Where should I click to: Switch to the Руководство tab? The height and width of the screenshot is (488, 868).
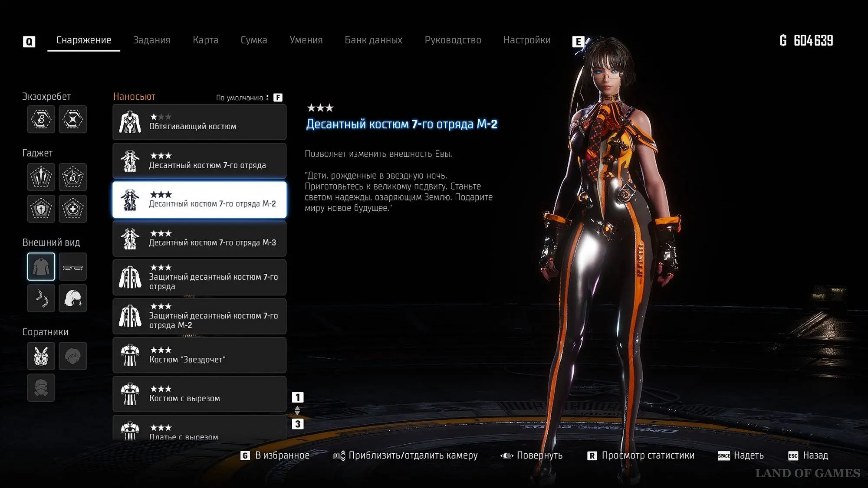click(453, 40)
